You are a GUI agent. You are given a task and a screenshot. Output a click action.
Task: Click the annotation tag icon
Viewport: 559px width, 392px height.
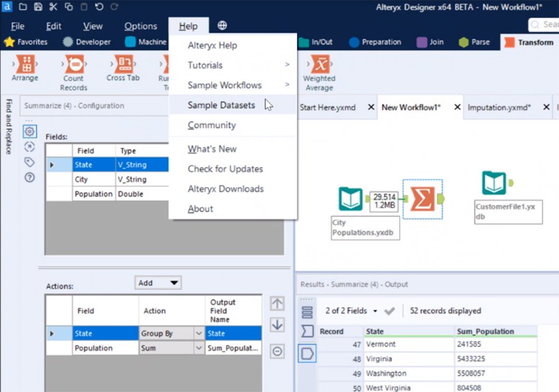(29, 162)
